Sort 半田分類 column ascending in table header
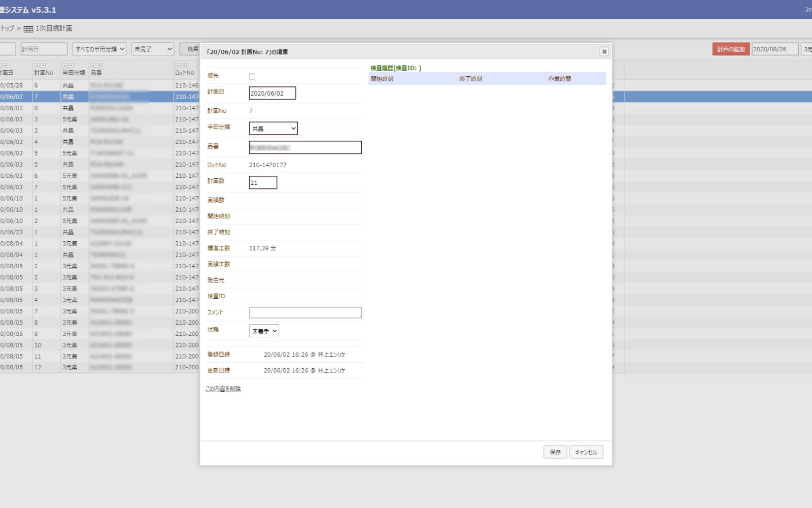 (x=65, y=66)
